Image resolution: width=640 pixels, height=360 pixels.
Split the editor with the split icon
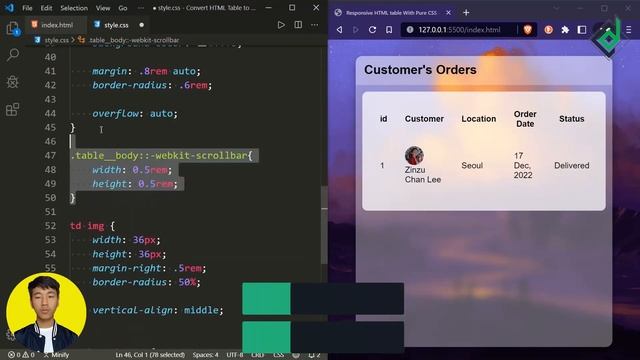click(298, 25)
